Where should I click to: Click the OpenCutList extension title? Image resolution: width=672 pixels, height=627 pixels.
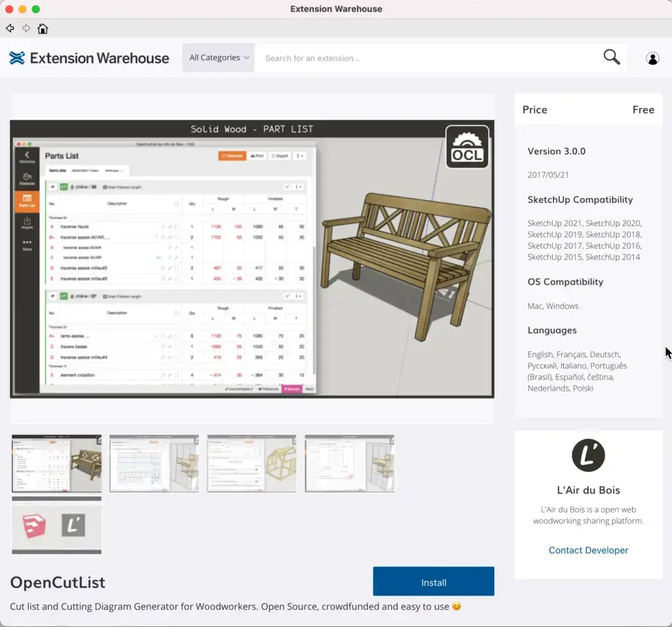[58, 582]
